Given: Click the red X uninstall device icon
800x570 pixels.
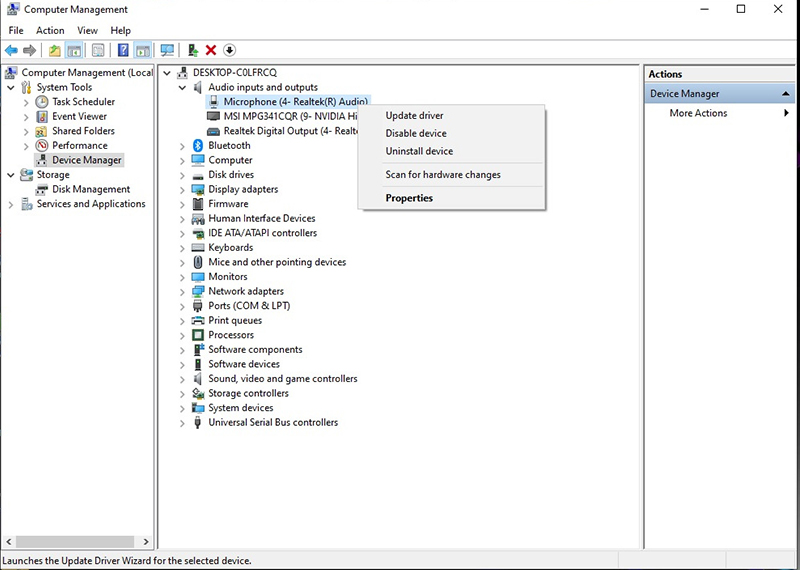Looking at the screenshot, I should tap(211, 50).
